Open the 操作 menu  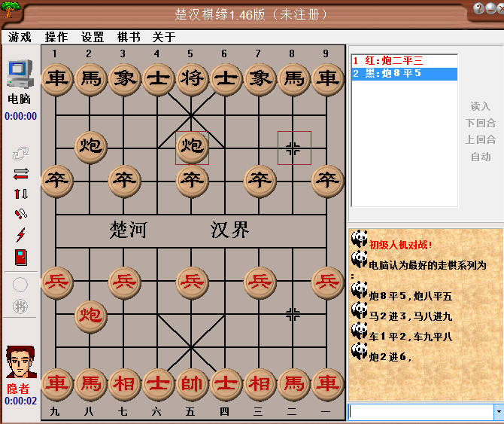(x=56, y=37)
